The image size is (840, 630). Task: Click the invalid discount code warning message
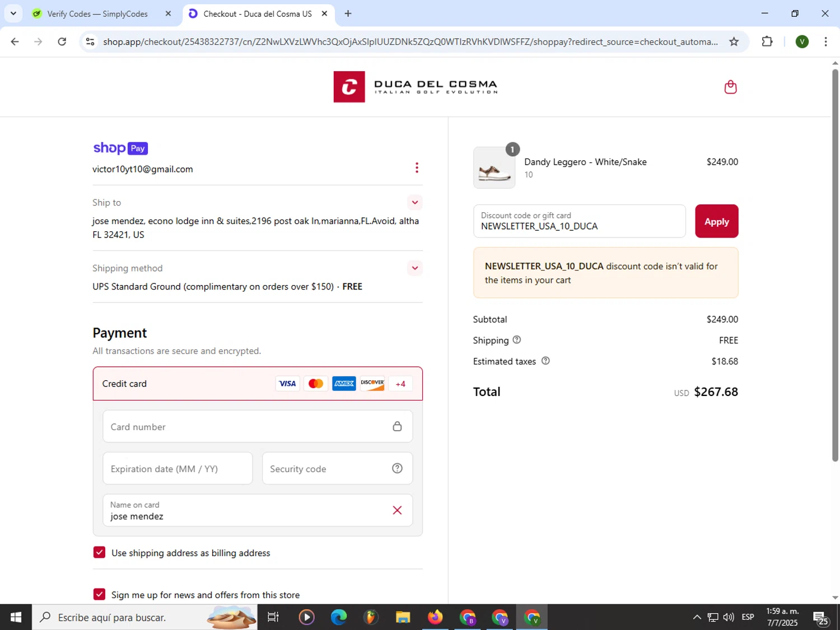pyautogui.click(x=605, y=273)
